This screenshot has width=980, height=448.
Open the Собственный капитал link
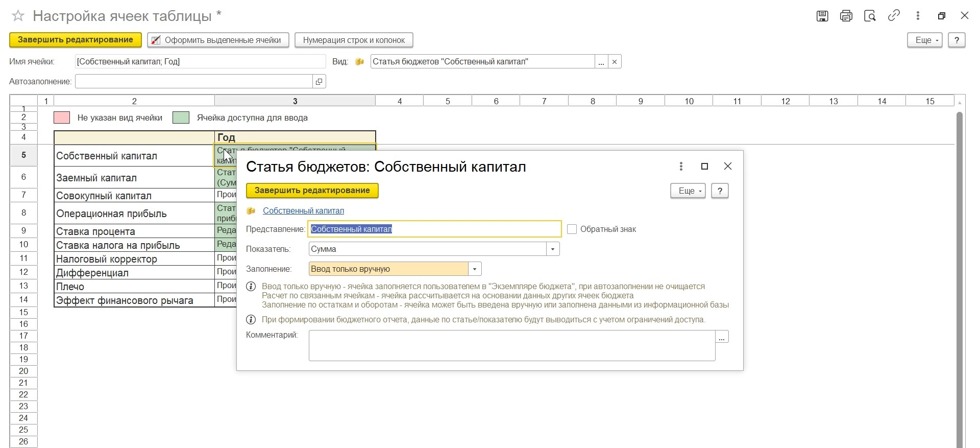[303, 211]
